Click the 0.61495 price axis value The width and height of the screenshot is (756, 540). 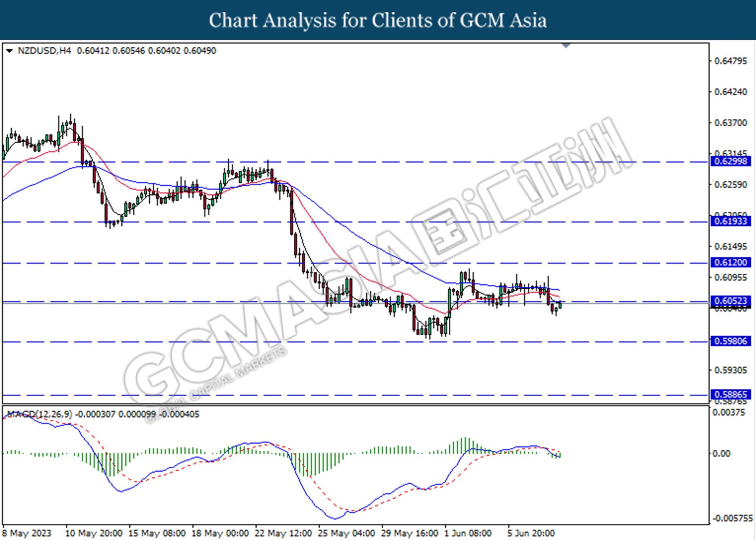731,247
